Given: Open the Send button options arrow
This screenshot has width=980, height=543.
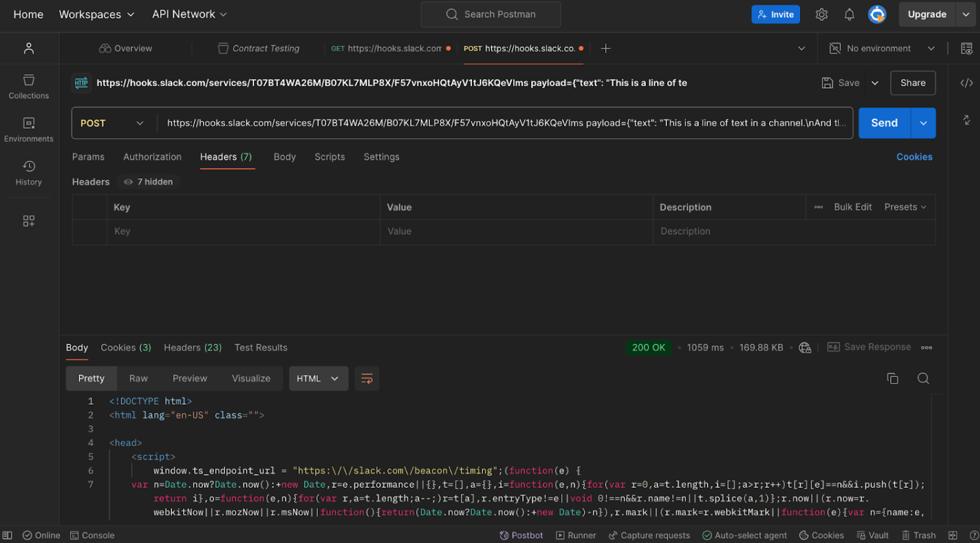Looking at the screenshot, I should (x=923, y=123).
